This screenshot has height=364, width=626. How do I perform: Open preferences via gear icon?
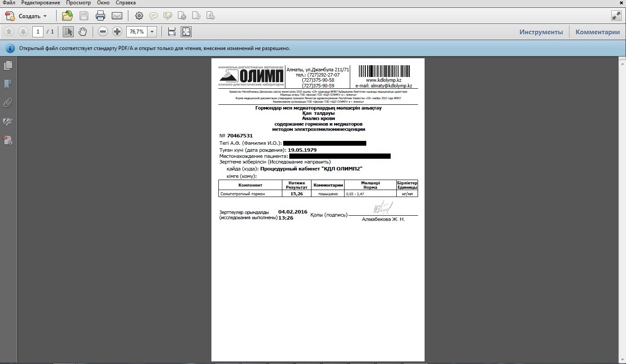139,16
